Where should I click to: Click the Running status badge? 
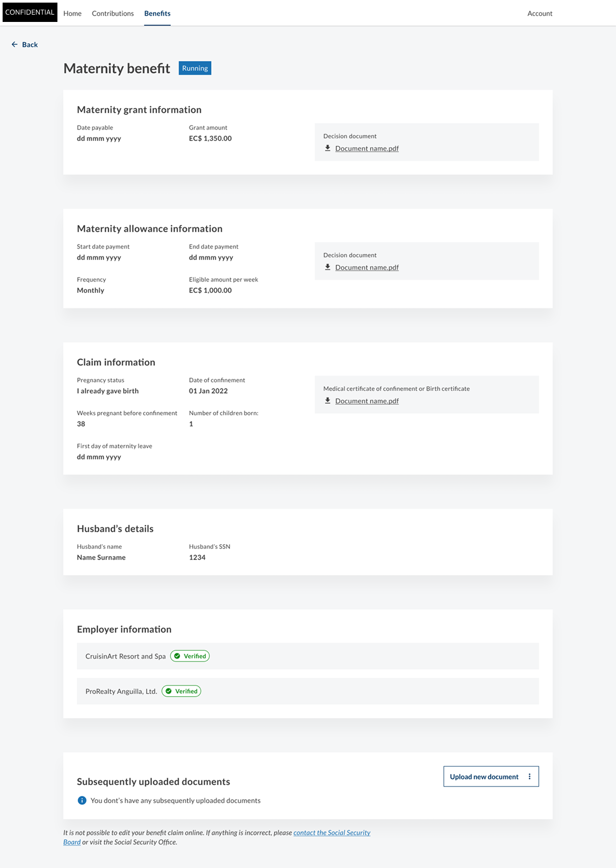point(195,68)
